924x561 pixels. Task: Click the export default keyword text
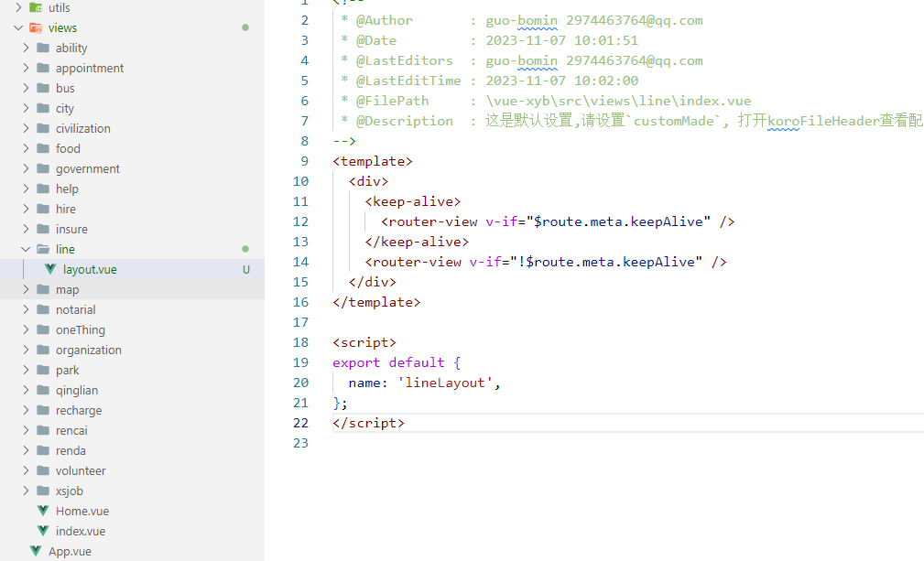click(388, 362)
